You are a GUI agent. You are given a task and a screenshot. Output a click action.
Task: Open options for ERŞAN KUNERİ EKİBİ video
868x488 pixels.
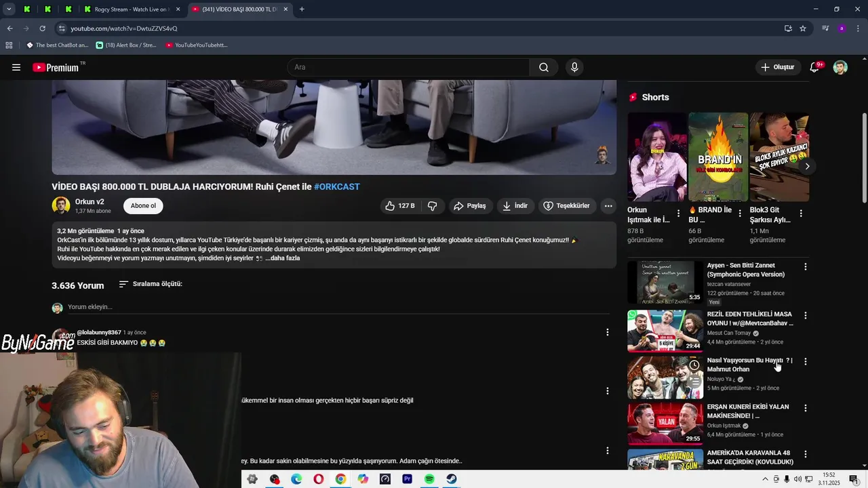coord(806,408)
